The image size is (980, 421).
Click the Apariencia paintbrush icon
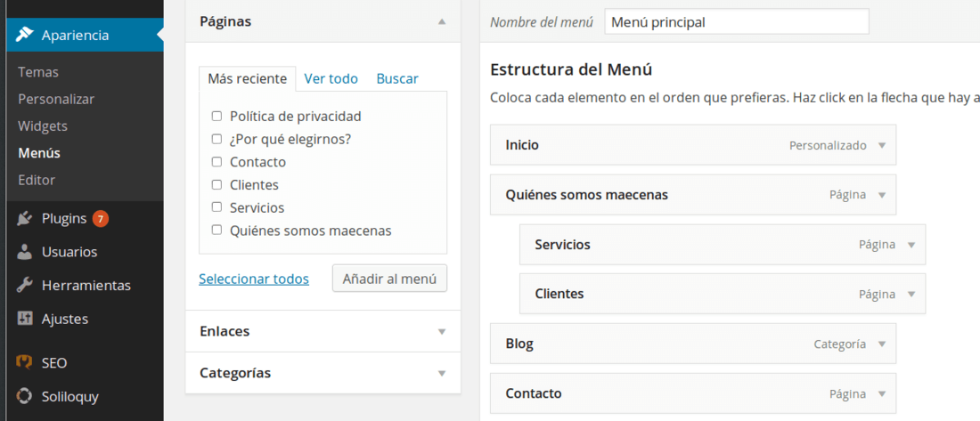click(25, 35)
